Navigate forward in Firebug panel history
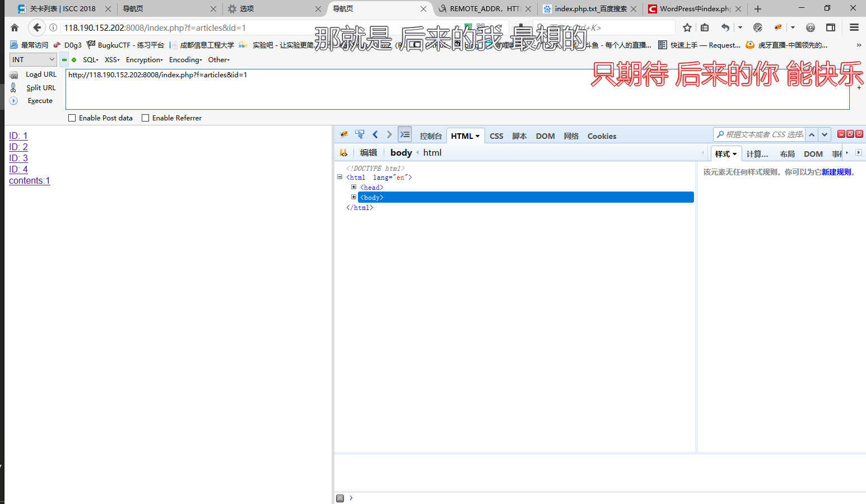 (x=389, y=134)
